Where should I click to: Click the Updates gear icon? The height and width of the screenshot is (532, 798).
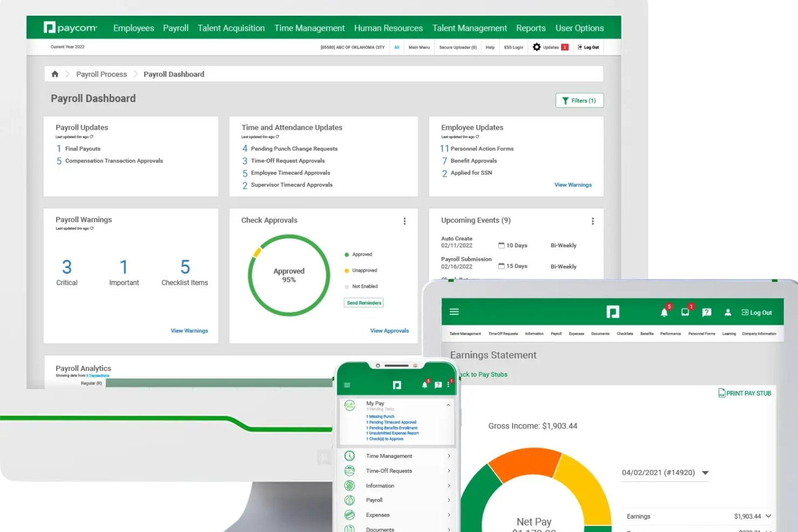(x=536, y=47)
